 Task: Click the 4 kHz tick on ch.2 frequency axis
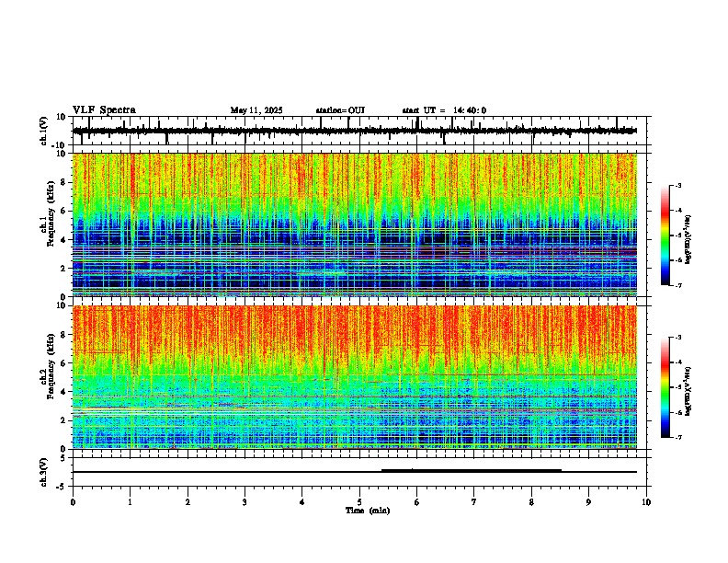(x=64, y=392)
